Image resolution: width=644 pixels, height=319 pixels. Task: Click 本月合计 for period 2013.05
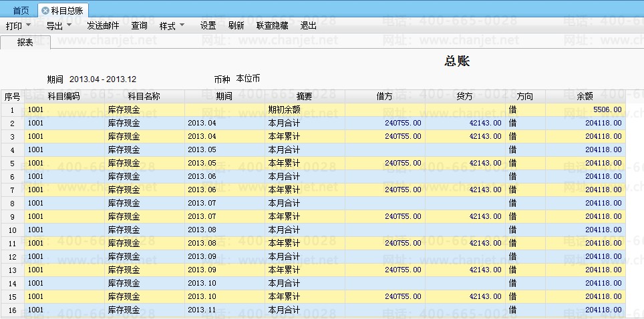(x=305, y=150)
